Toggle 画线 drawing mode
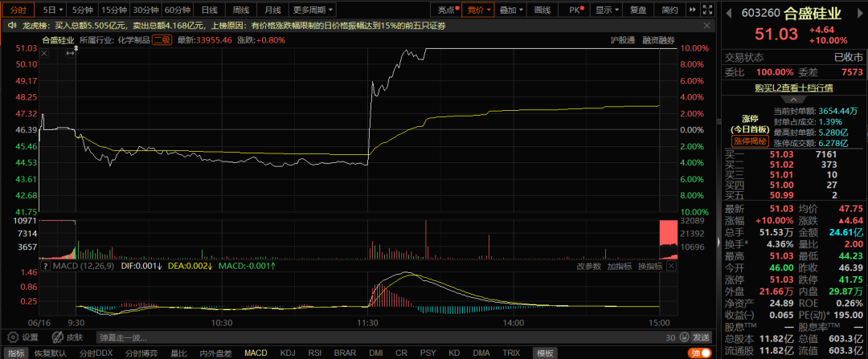Screen dimensions: 868x359 coord(542,10)
